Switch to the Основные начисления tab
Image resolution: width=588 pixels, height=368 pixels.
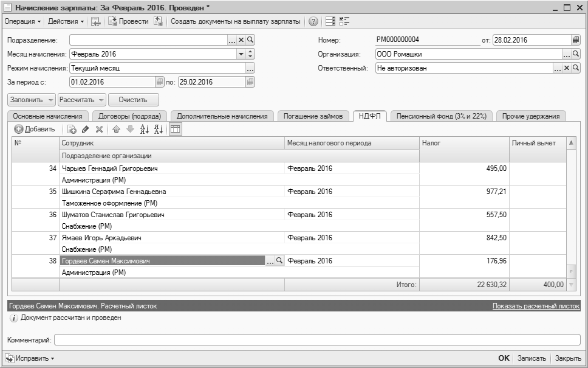(x=47, y=116)
